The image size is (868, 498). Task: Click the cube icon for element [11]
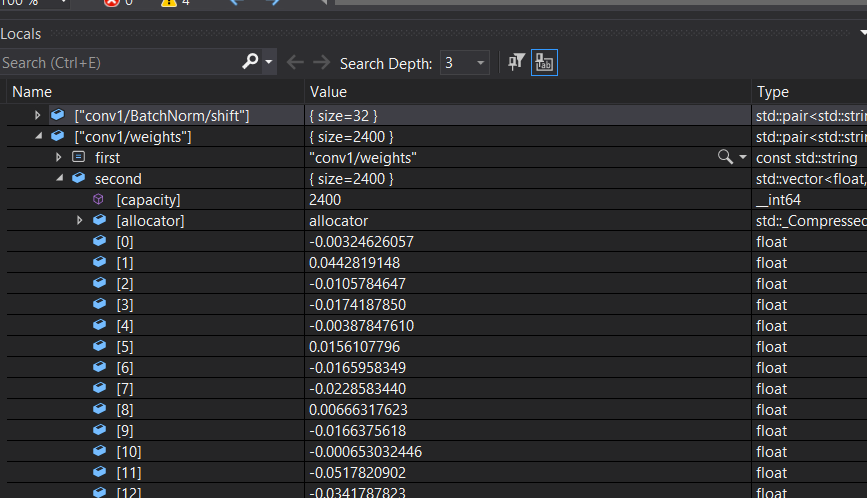pyautogui.click(x=100, y=472)
